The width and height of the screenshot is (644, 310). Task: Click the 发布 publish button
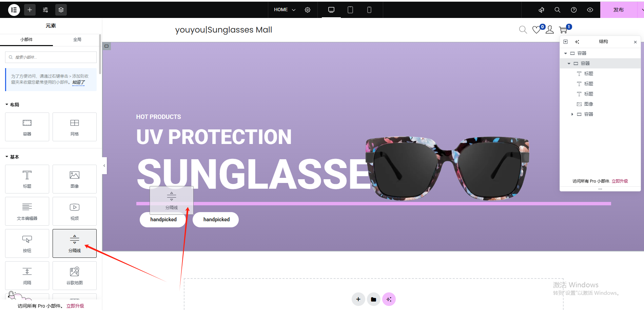[619, 10]
